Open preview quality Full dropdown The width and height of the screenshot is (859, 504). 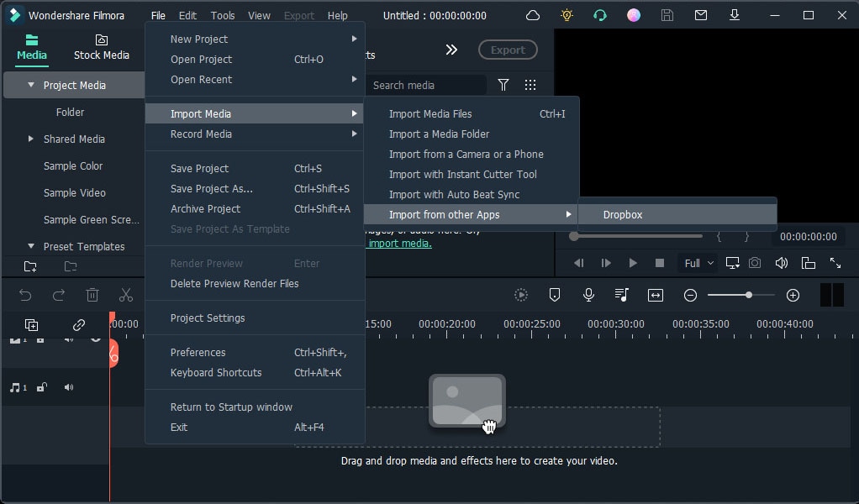[698, 263]
